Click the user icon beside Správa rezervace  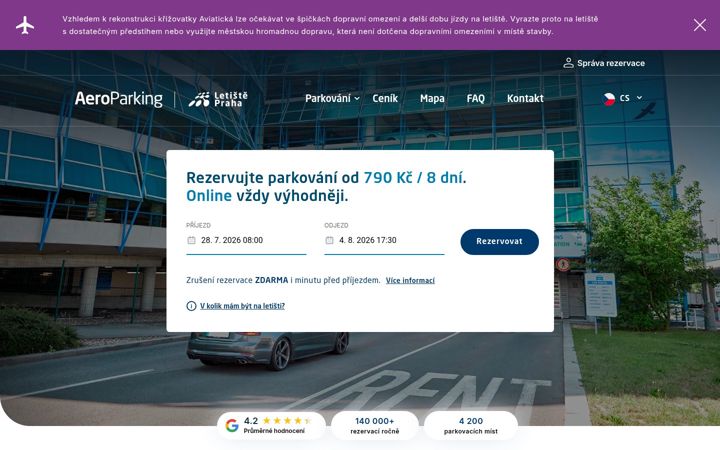click(568, 63)
